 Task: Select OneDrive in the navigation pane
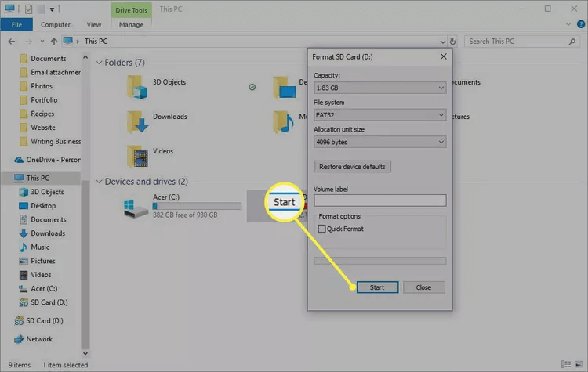pyautogui.click(x=47, y=159)
